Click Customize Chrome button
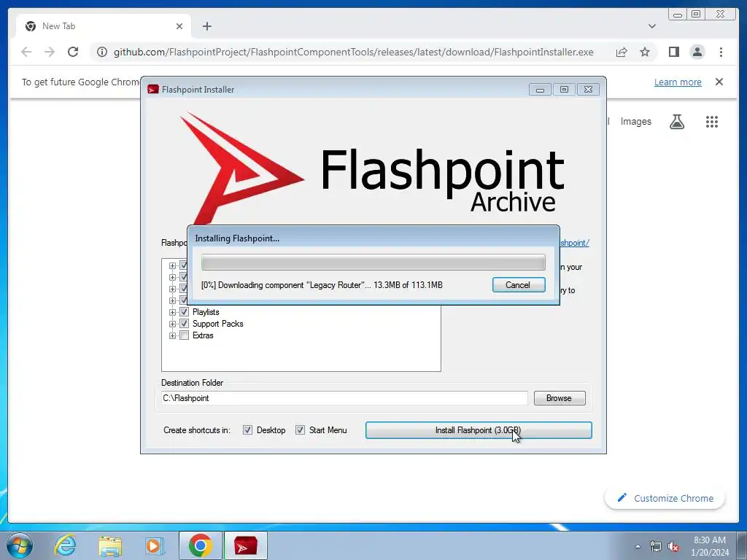This screenshot has width=747, height=560. [x=665, y=498]
